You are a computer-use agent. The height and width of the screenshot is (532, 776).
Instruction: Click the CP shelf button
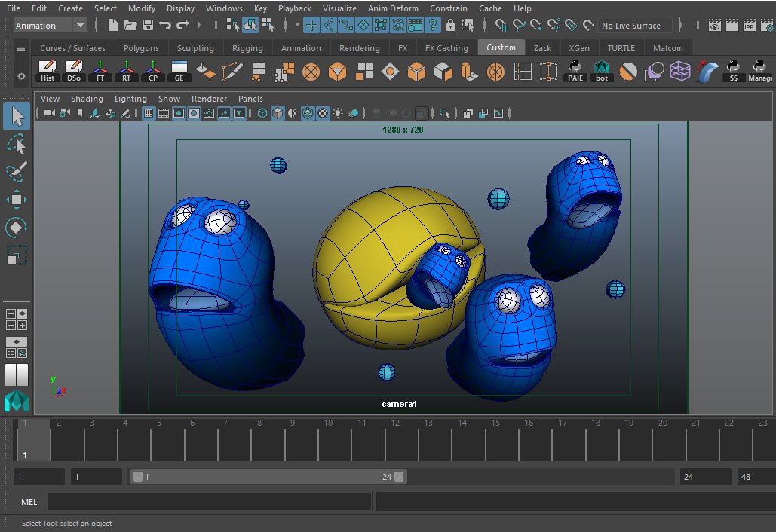point(153,71)
